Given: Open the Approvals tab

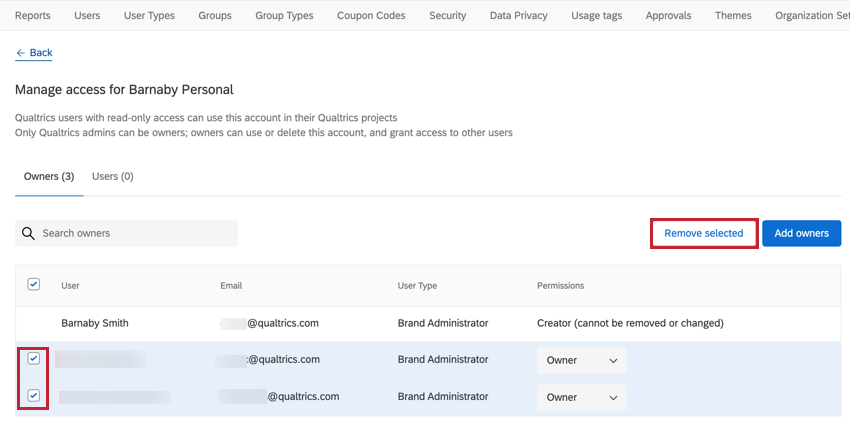Looking at the screenshot, I should (667, 16).
